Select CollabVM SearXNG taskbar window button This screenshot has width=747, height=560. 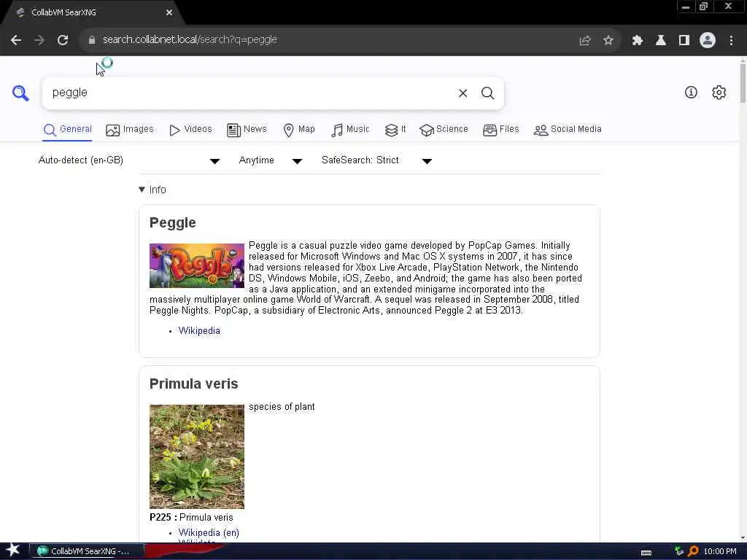coord(86,551)
